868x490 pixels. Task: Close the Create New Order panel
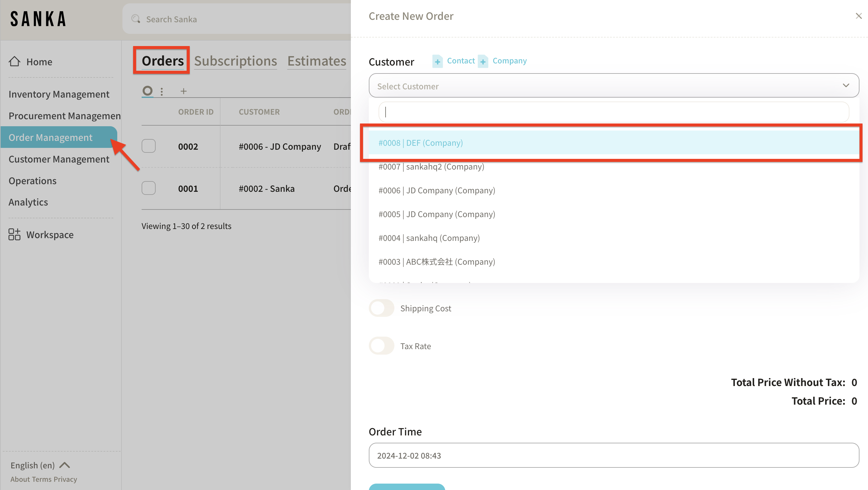pyautogui.click(x=858, y=16)
